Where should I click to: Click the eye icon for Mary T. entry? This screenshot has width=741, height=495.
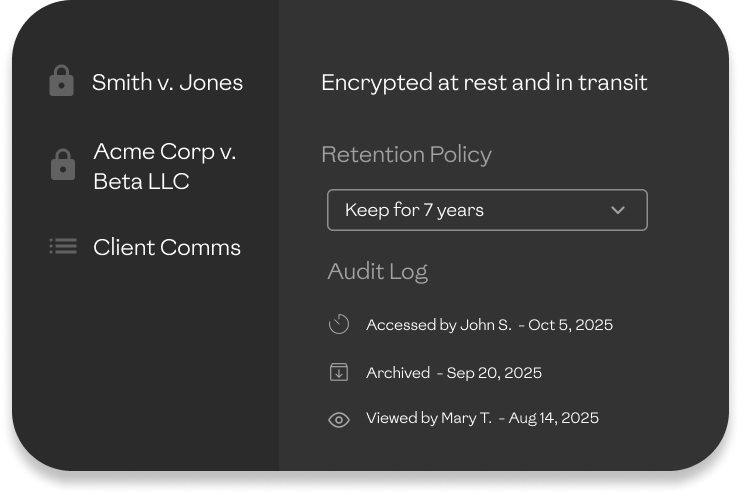(339, 419)
